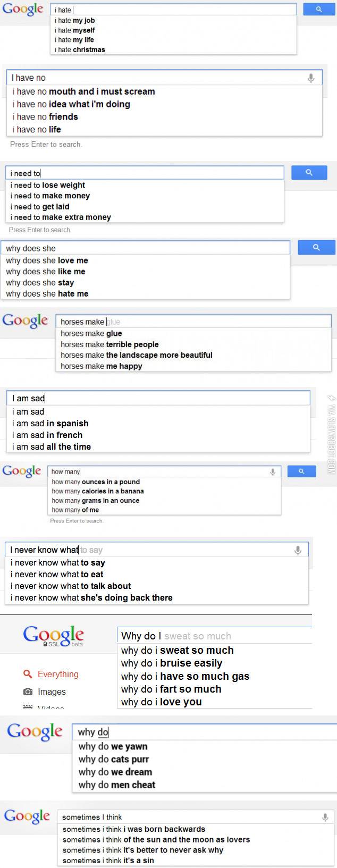Choose 'horses make terrible people' suggestion
Image resolution: width=337 pixels, height=868 pixels.
click(109, 344)
